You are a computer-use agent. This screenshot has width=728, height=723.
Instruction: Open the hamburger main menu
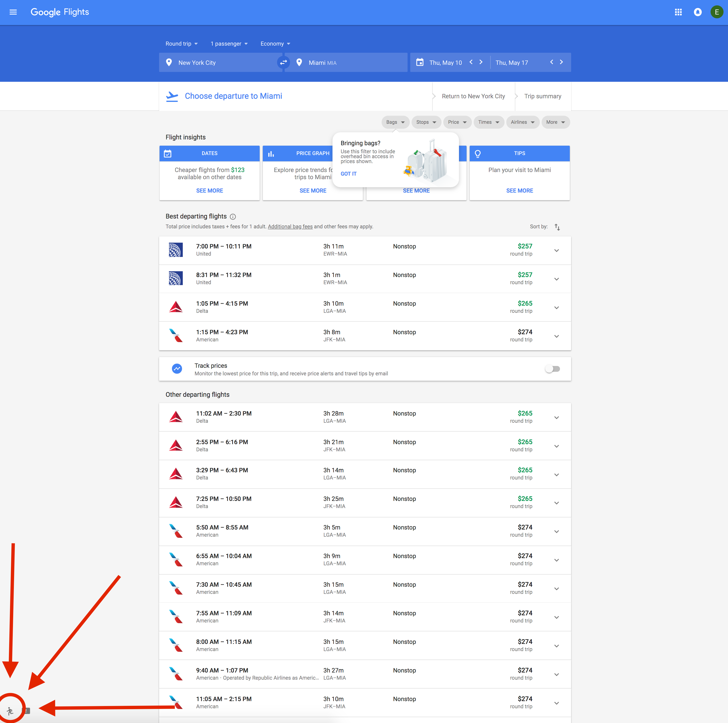pyautogui.click(x=13, y=12)
